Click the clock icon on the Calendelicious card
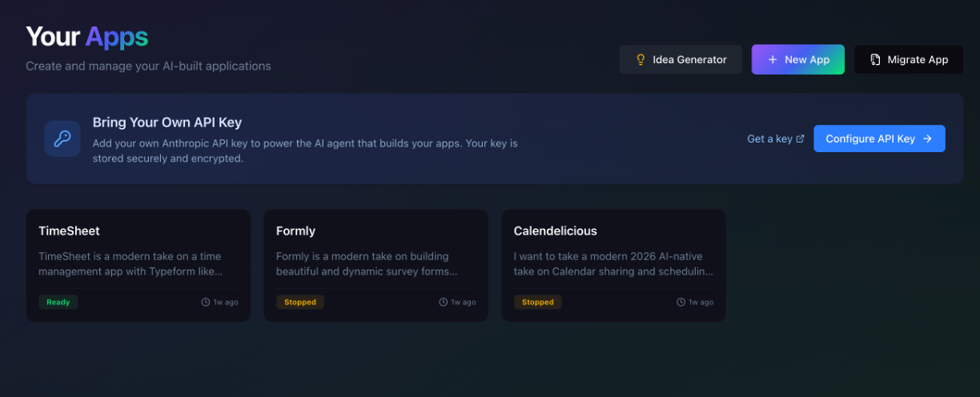This screenshot has height=397, width=980. click(681, 303)
